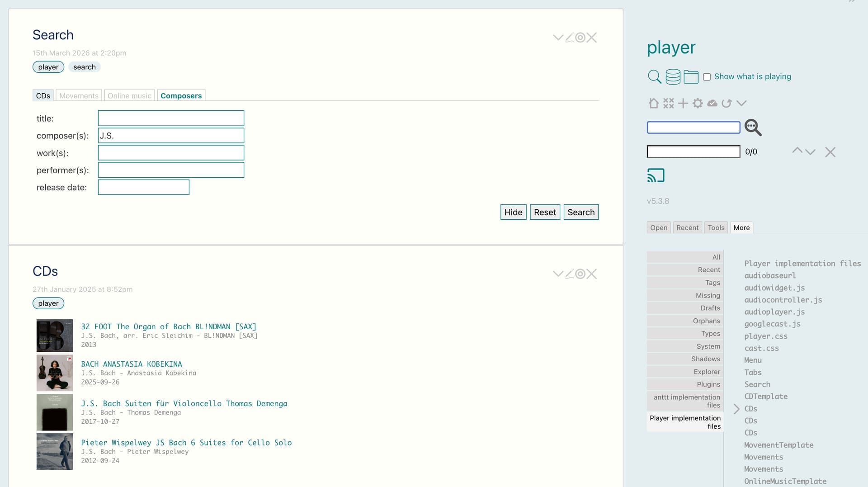Select the Recent sidebar tab

tap(687, 228)
